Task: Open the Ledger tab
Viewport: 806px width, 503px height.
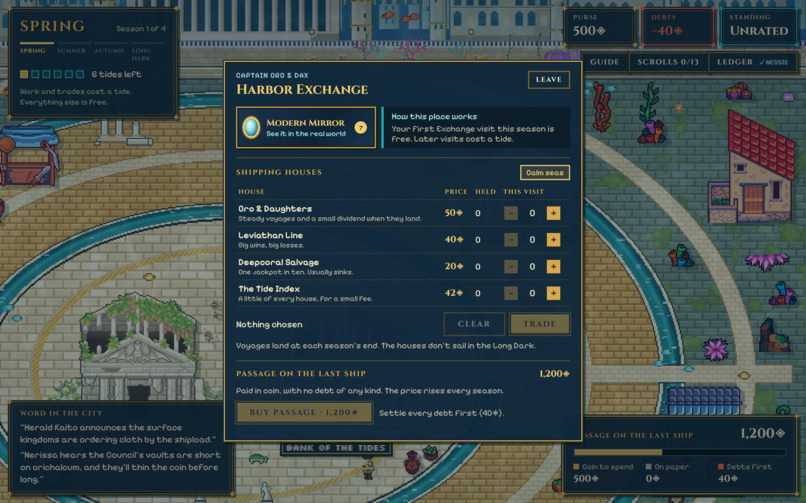Action: (x=753, y=62)
